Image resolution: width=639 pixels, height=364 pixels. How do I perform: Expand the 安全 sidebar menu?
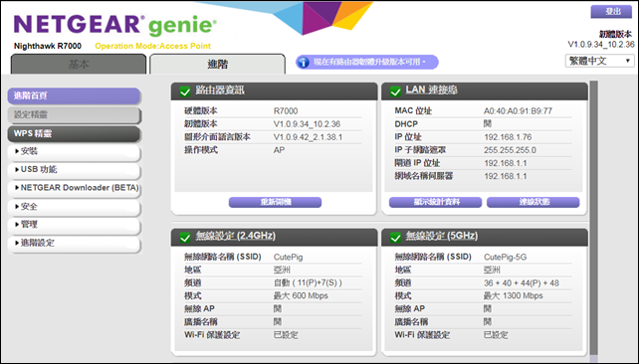pyautogui.click(x=75, y=207)
